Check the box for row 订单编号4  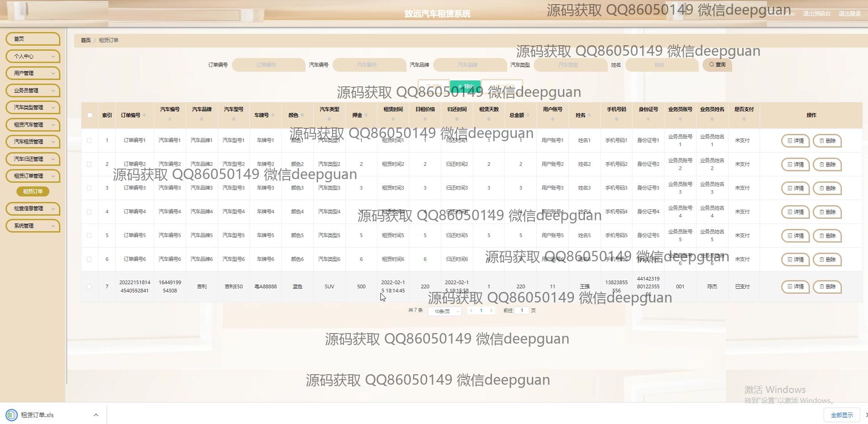pos(89,212)
